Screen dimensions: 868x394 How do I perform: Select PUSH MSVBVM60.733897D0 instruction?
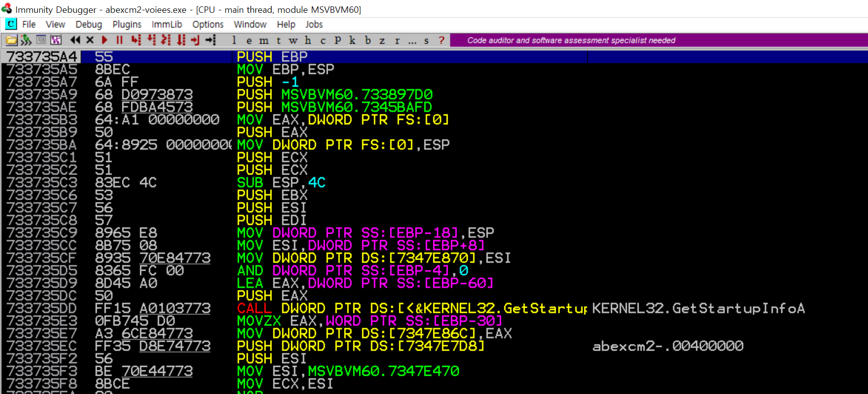[x=335, y=95]
